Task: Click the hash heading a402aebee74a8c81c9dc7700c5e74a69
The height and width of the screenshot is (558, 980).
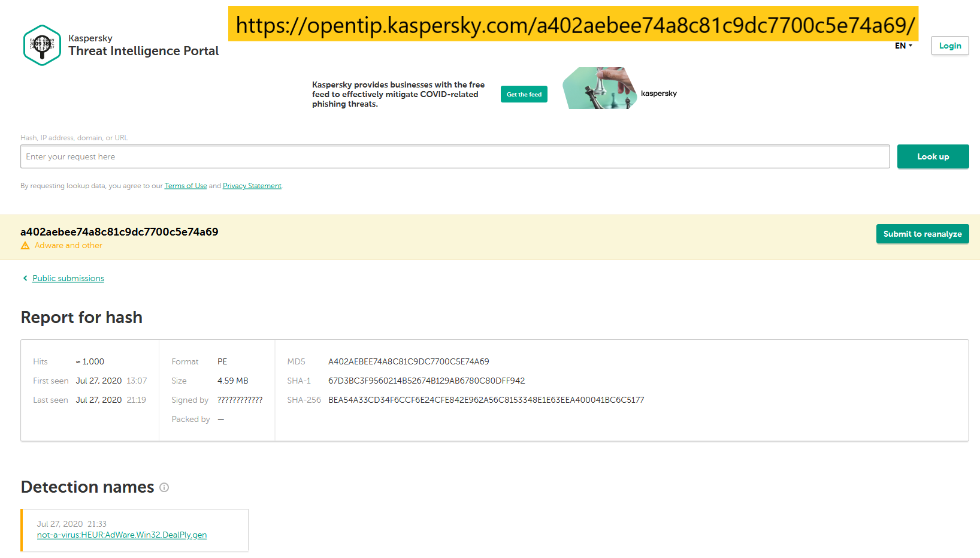Action: point(119,232)
